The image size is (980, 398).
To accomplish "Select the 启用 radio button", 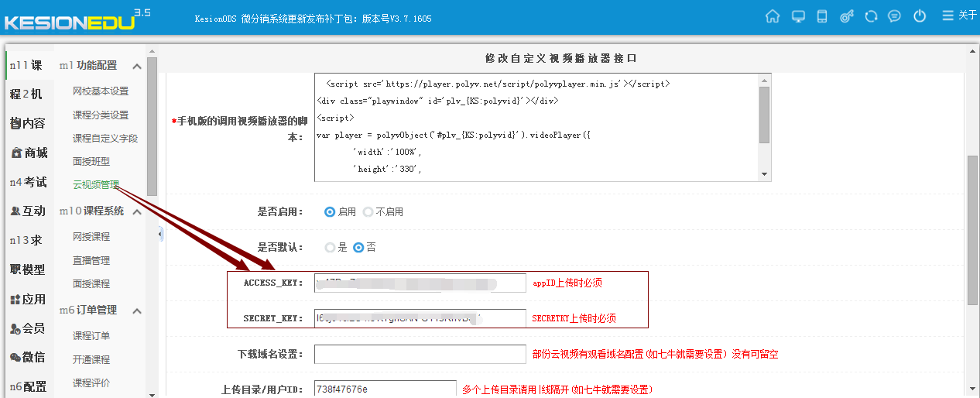I will coord(330,212).
